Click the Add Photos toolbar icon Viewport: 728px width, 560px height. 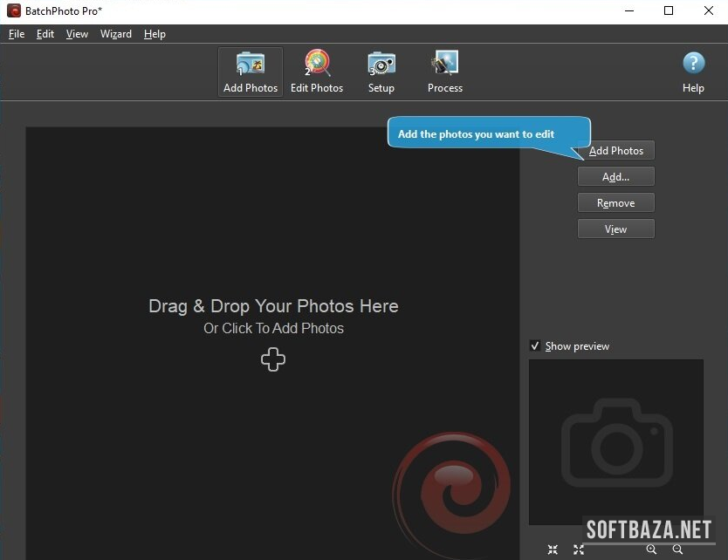click(x=251, y=72)
